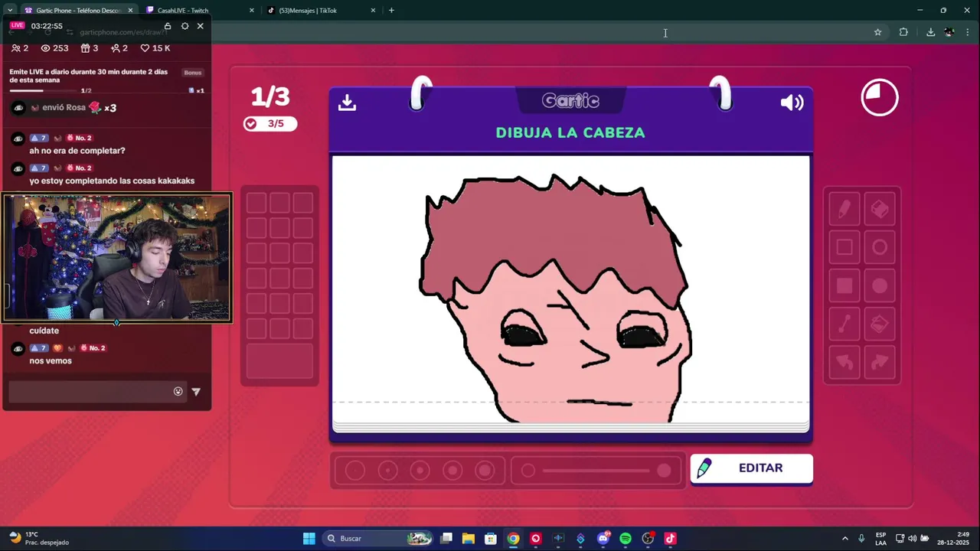Expand the system tray hidden icons
Image resolution: width=980 pixels, height=551 pixels.
(845, 538)
